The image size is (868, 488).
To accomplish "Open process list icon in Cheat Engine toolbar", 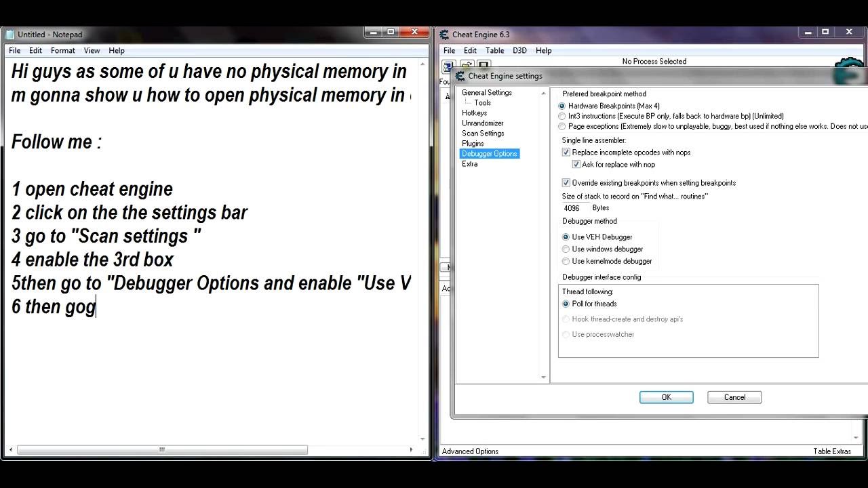I will pos(448,66).
